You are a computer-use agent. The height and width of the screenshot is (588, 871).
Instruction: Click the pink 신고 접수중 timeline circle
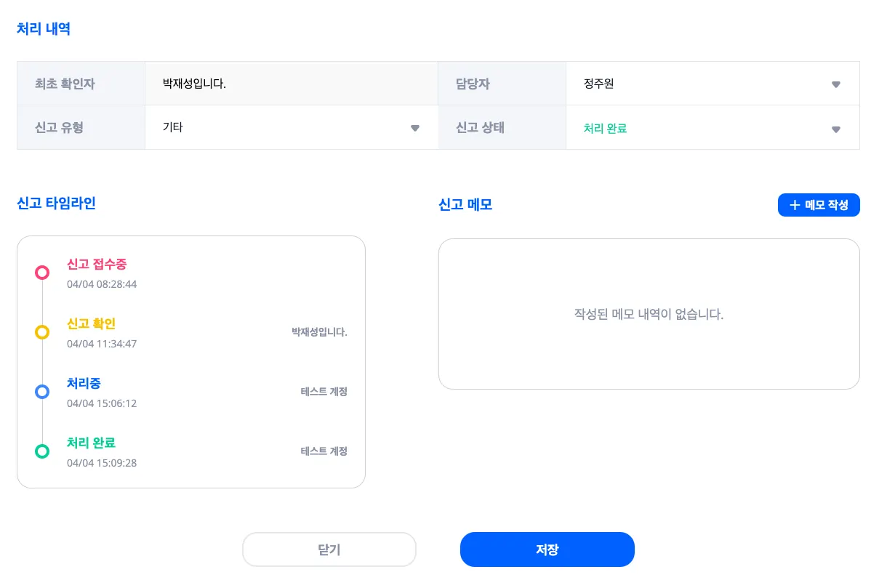click(x=42, y=273)
